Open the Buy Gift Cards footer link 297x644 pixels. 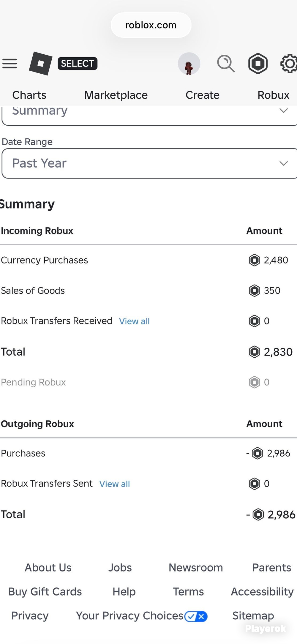point(45,592)
